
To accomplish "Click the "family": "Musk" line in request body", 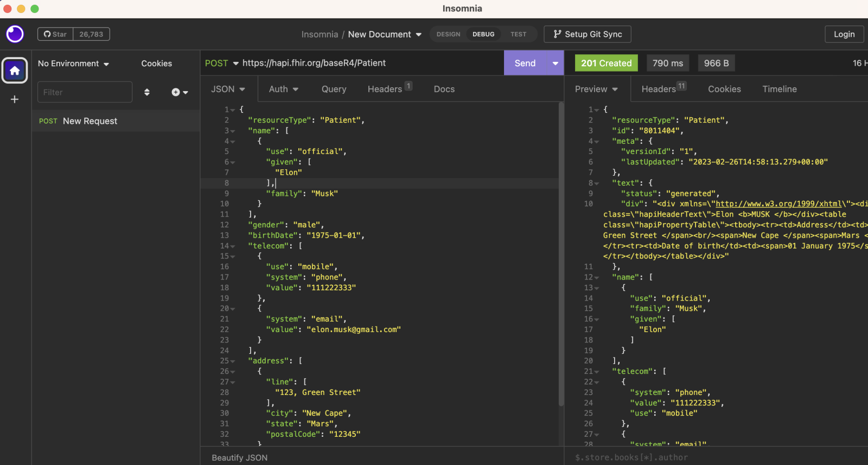I will click(302, 194).
